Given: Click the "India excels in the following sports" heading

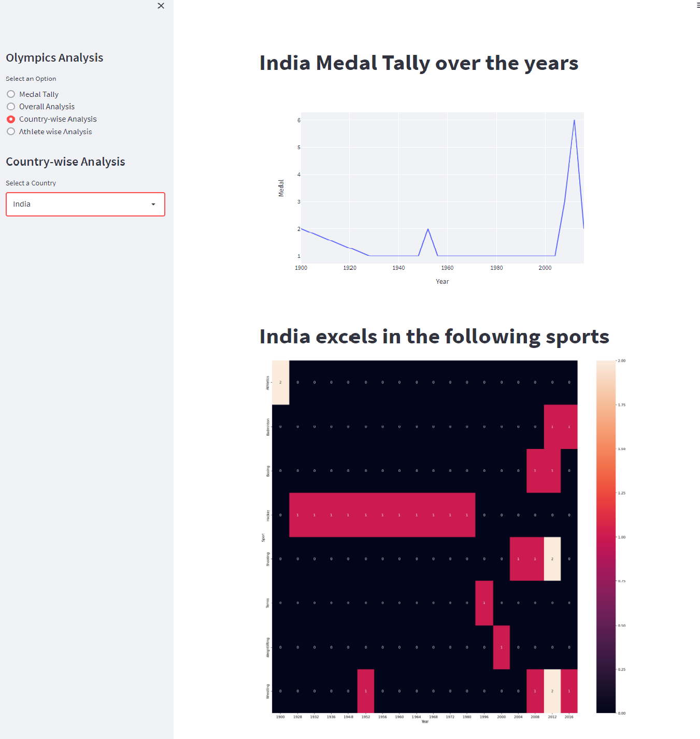Looking at the screenshot, I should [x=434, y=337].
